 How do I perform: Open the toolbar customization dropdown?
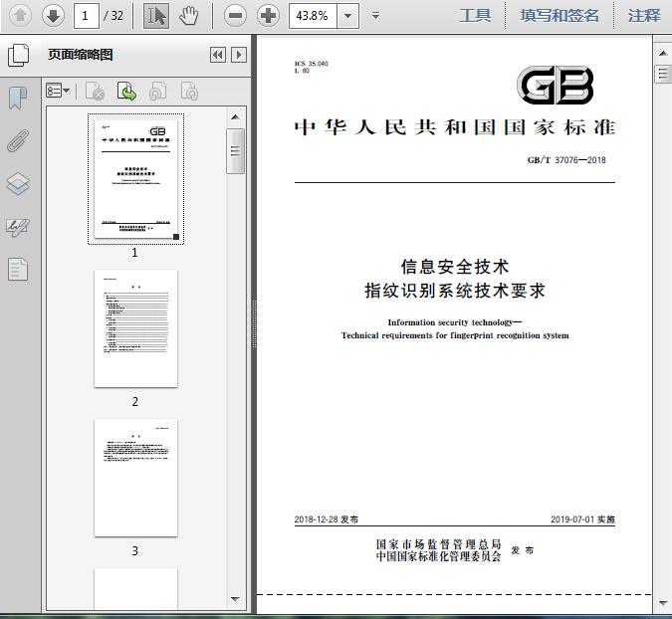(x=376, y=16)
